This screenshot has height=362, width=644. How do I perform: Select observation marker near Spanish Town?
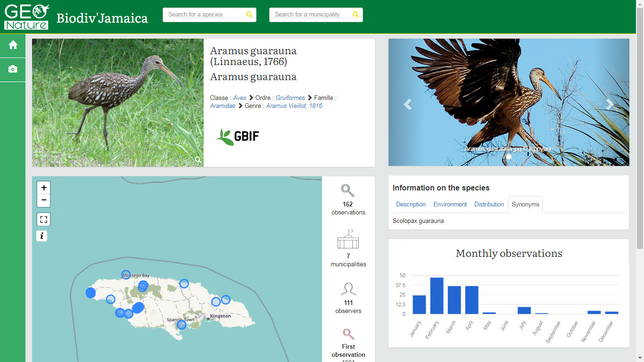tap(182, 324)
